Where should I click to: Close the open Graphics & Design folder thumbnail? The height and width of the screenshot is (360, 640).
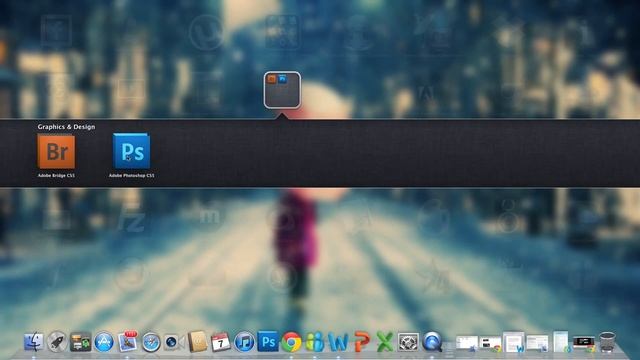282,90
